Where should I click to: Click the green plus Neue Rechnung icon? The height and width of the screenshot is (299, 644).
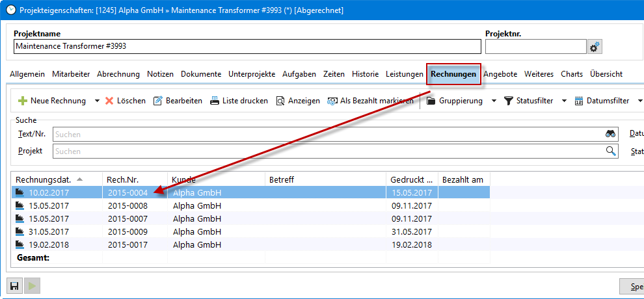click(x=22, y=101)
